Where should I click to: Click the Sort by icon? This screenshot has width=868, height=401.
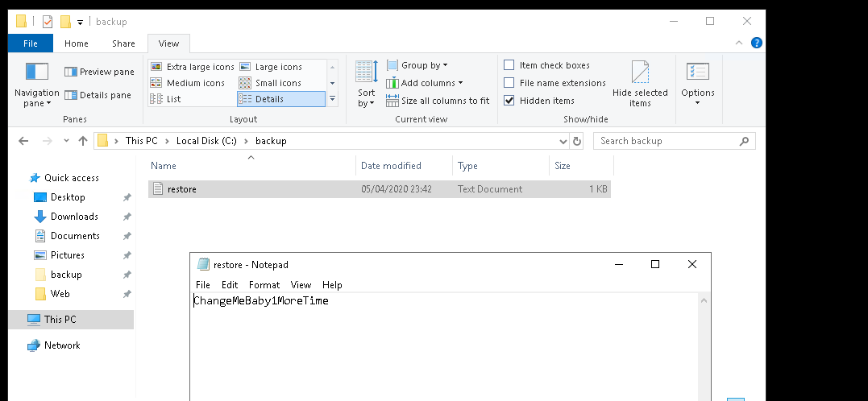click(x=367, y=72)
